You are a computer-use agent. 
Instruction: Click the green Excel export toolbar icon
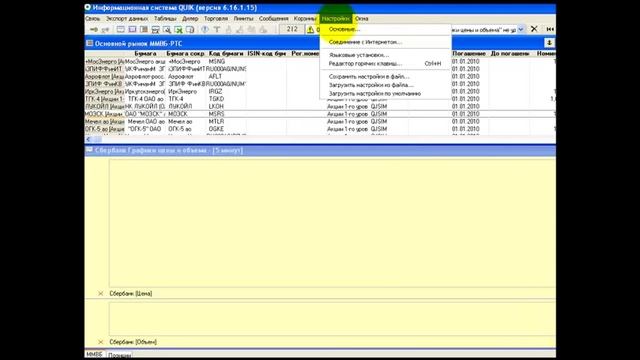[x=178, y=29]
